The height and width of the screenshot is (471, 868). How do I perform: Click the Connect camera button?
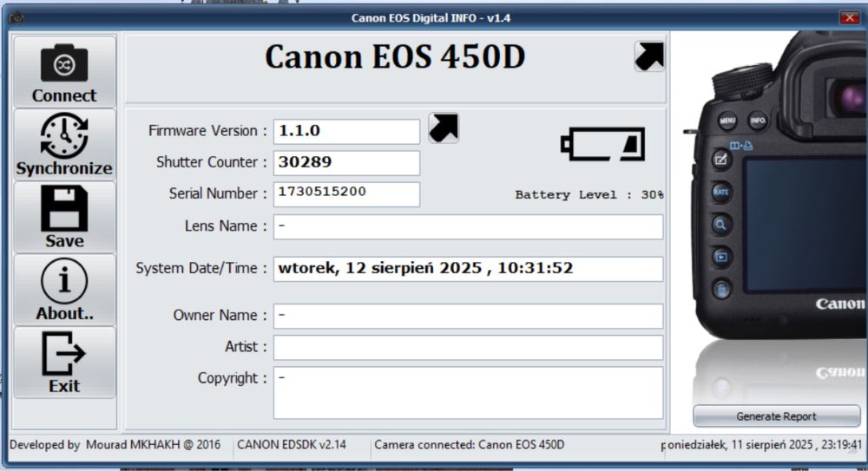(64, 72)
